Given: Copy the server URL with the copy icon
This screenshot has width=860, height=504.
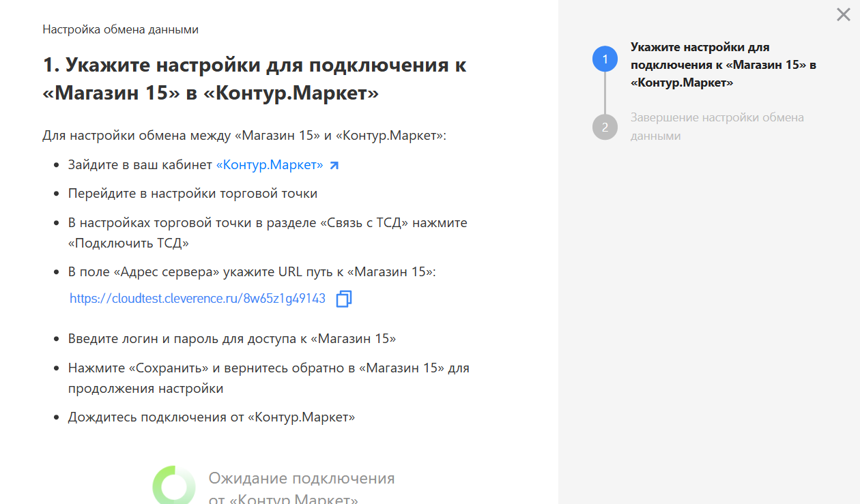Looking at the screenshot, I should coord(344,299).
